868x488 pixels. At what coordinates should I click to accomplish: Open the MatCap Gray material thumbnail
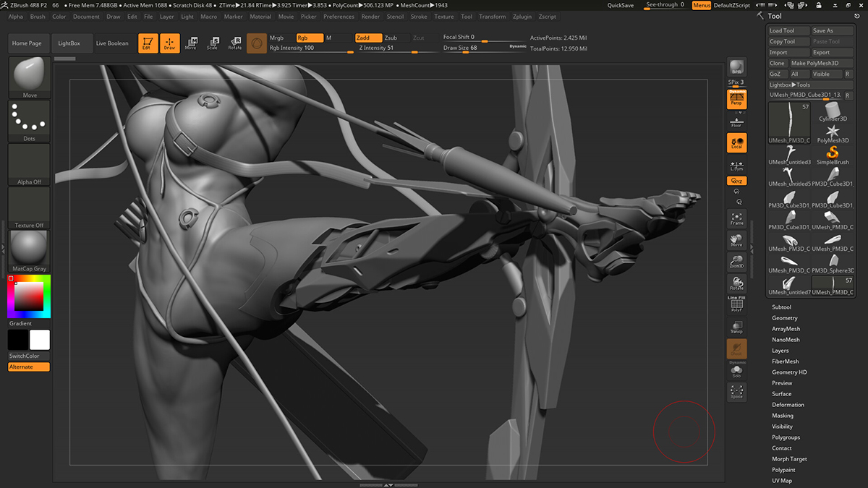[30, 249]
